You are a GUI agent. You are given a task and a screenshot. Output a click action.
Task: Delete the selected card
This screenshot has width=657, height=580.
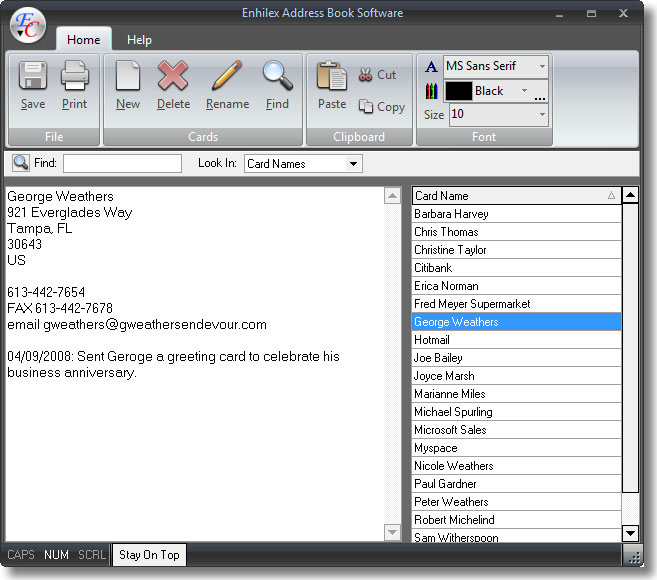pyautogui.click(x=173, y=85)
